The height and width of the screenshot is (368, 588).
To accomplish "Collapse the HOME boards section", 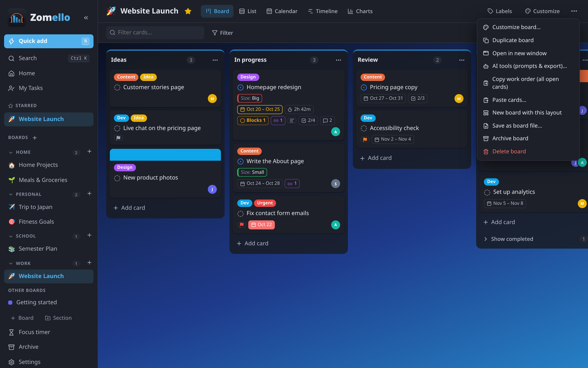I will coord(11,152).
